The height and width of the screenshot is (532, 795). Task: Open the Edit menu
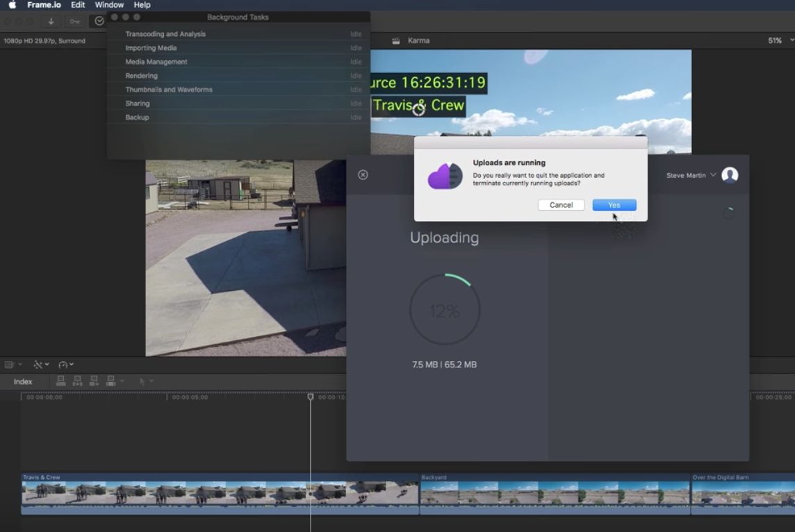pyautogui.click(x=78, y=5)
